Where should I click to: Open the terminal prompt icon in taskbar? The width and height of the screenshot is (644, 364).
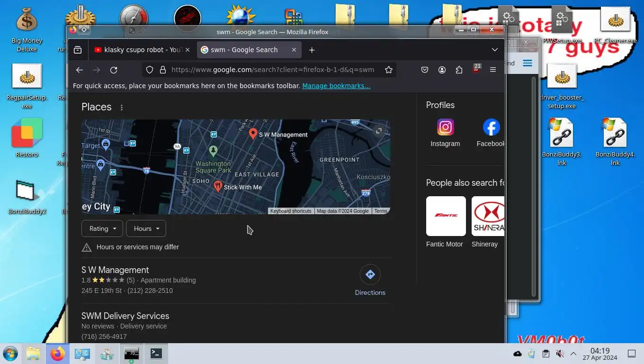click(x=156, y=354)
